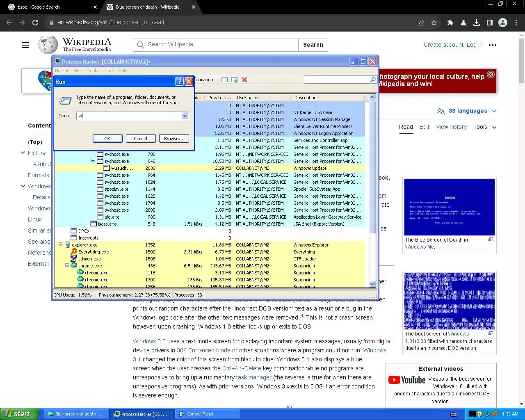Click the Windows XP start button

[19, 414]
